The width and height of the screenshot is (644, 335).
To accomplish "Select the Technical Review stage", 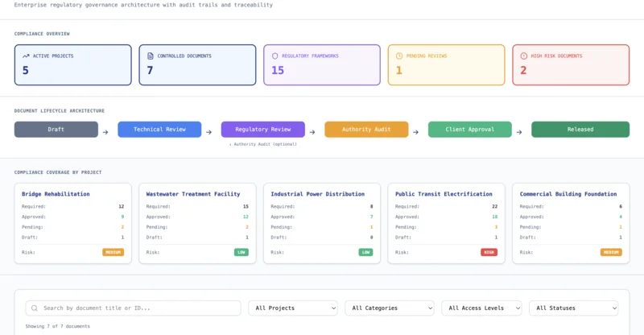I will tap(159, 130).
